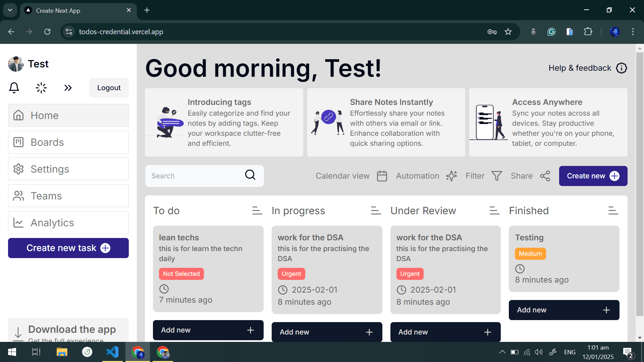
Task: Click the loading spinner icon
Action: click(41, 87)
